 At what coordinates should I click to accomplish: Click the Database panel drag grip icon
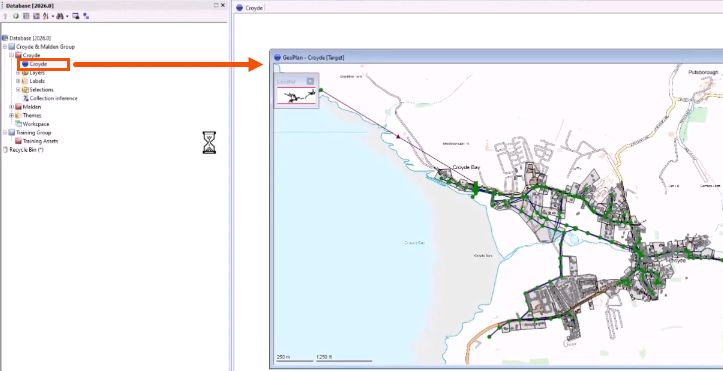(x=2, y=6)
